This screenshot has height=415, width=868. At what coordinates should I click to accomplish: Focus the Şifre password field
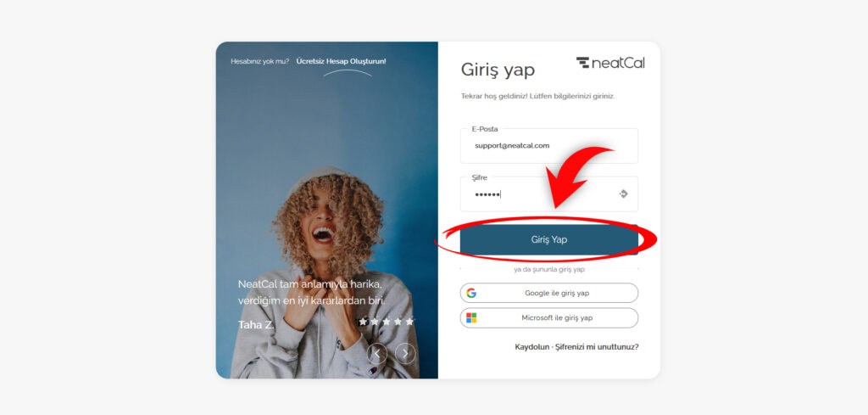548,194
